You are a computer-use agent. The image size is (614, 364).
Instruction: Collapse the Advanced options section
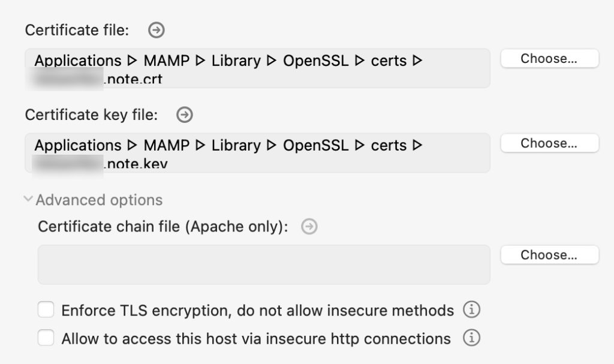point(28,199)
